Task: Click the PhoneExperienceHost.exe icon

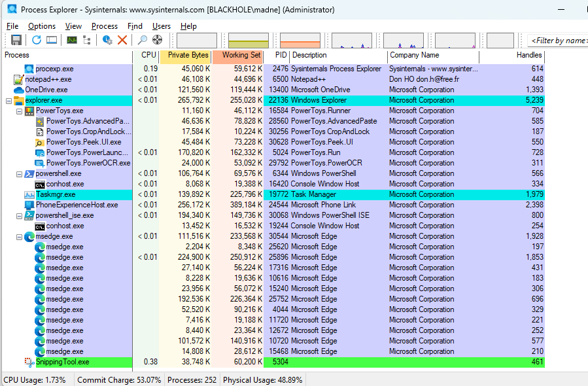Action: (x=29, y=205)
